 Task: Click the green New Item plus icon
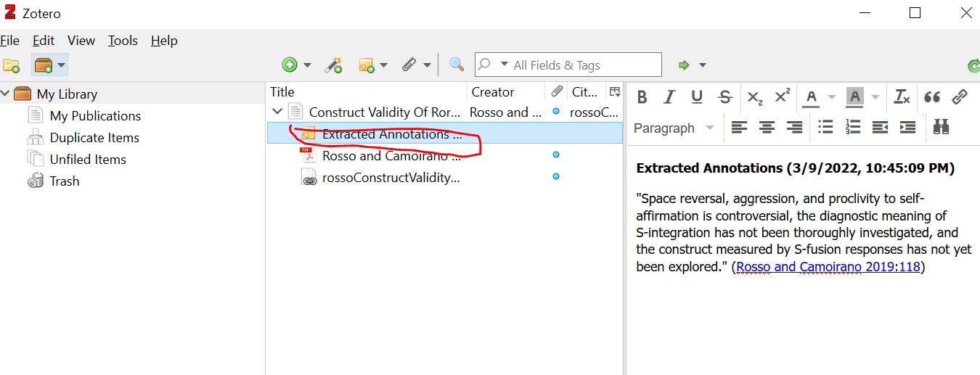pyautogui.click(x=290, y=65)
